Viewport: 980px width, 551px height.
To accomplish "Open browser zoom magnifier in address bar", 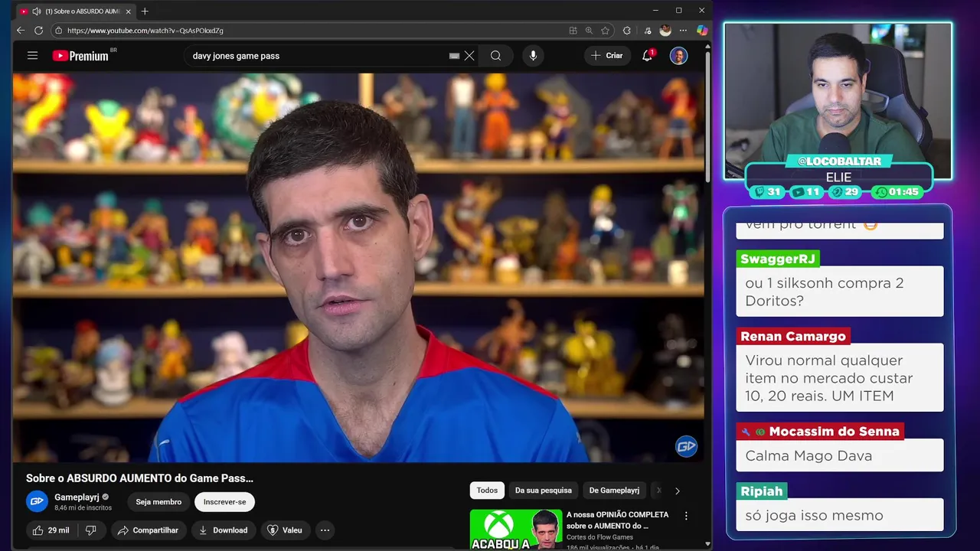I will tap(589, 31).
